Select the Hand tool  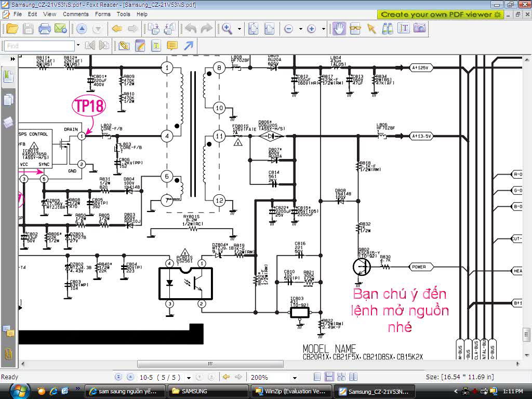tap(339, 29)
